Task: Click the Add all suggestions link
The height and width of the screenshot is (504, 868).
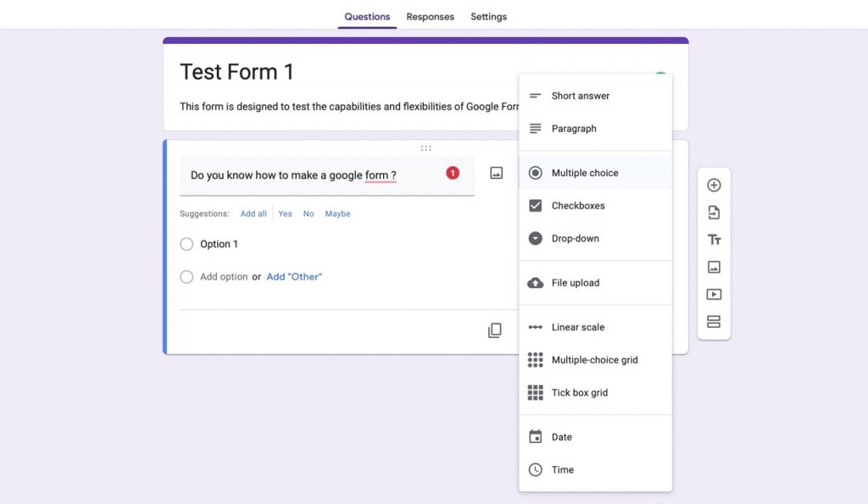Action: [x=253, y=214]
